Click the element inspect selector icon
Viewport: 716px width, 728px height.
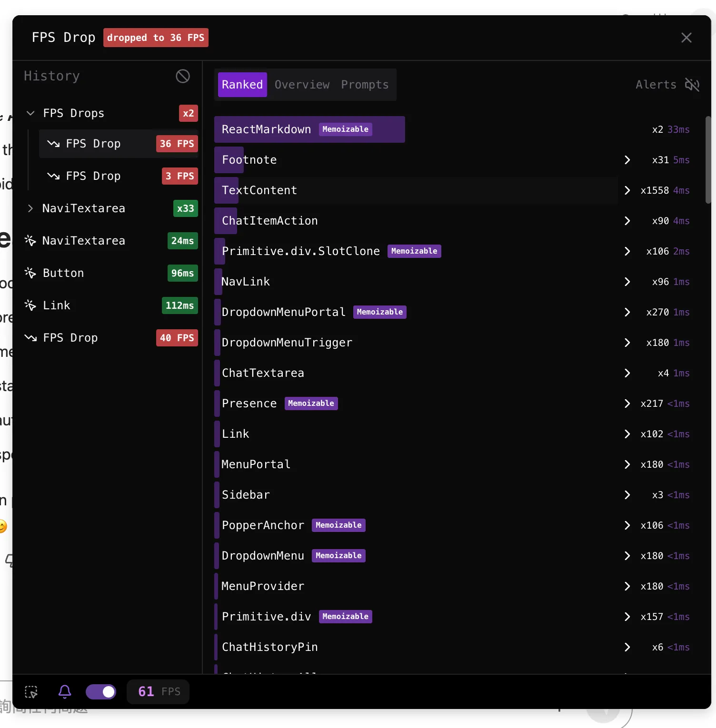point(31,692)
